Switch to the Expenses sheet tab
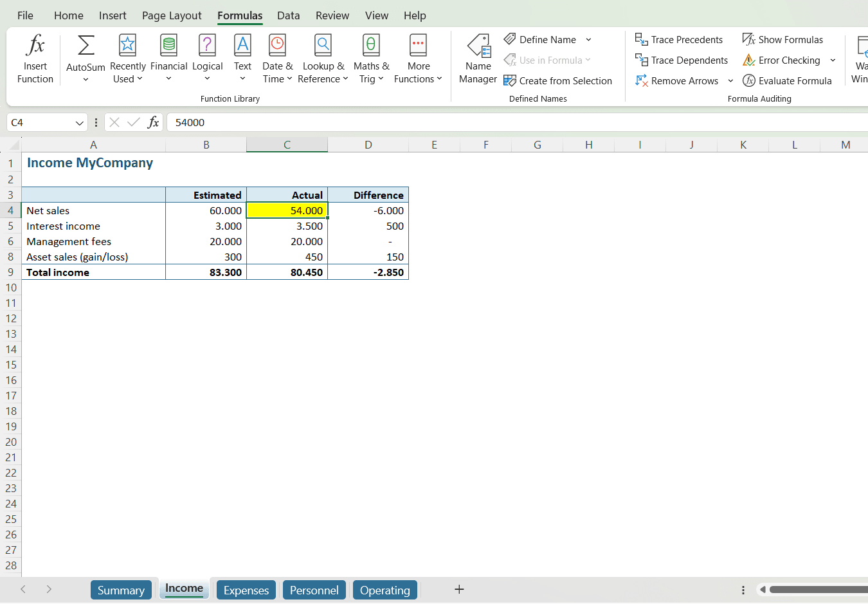 point(246,590)
